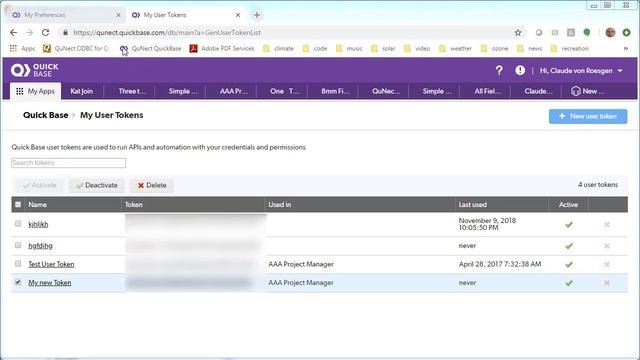Open the video bookmark folder

[x=417, y=48]
